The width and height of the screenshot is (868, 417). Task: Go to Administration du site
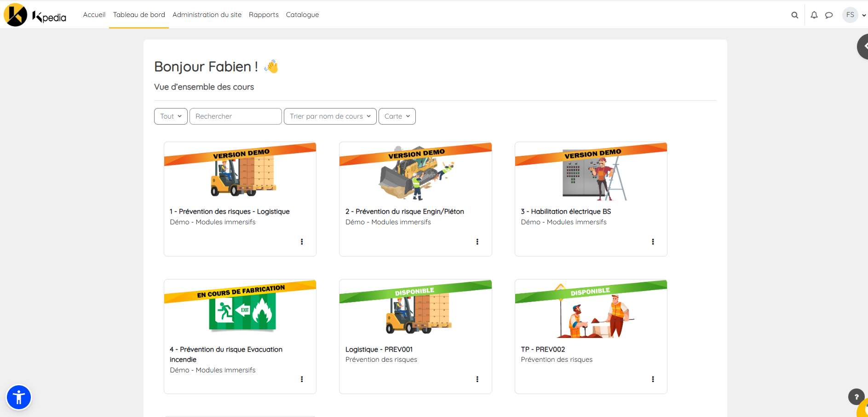click(207, 14)
